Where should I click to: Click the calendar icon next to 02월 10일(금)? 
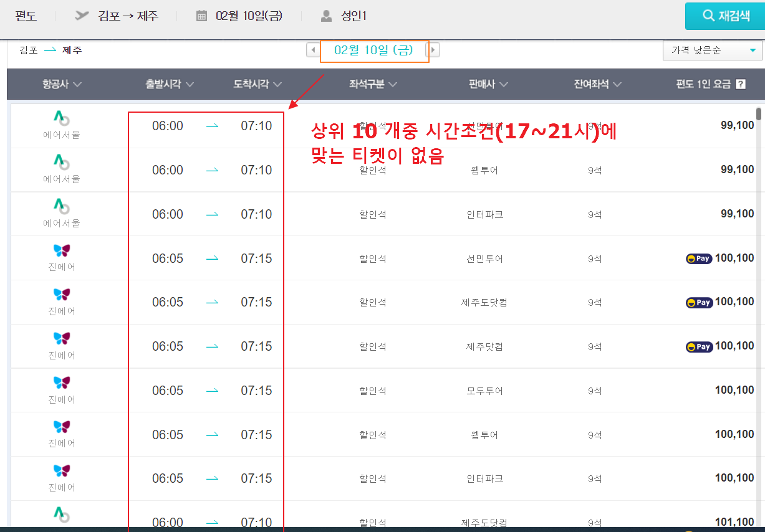(x=201, y=16)
